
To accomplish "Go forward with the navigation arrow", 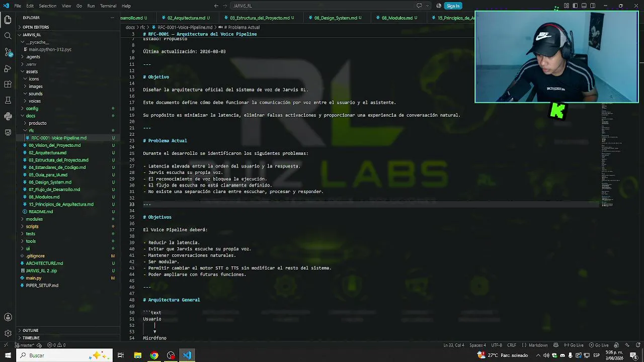I will (x=225, y=6).
